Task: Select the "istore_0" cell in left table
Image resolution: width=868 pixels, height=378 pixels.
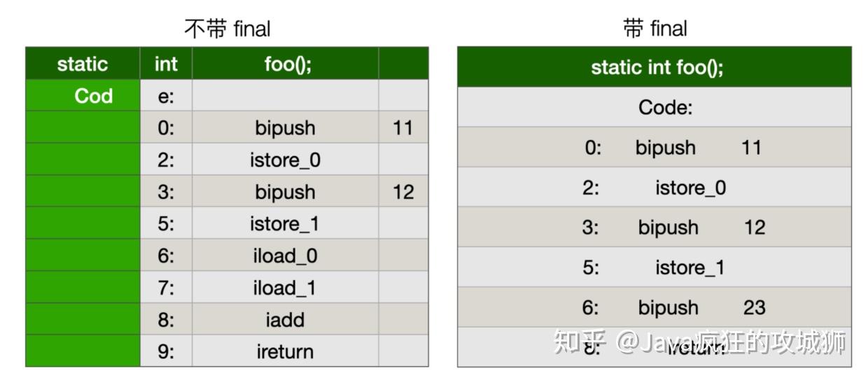Action: 285,160
